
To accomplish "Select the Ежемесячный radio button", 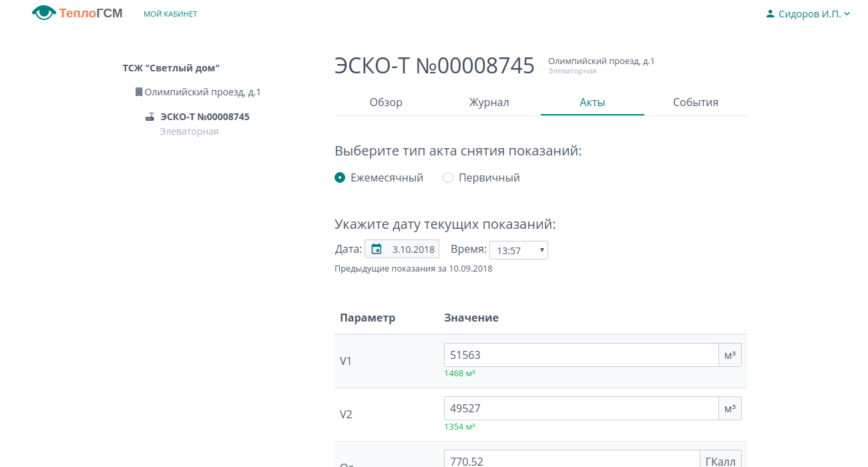I will pos(340,177).
